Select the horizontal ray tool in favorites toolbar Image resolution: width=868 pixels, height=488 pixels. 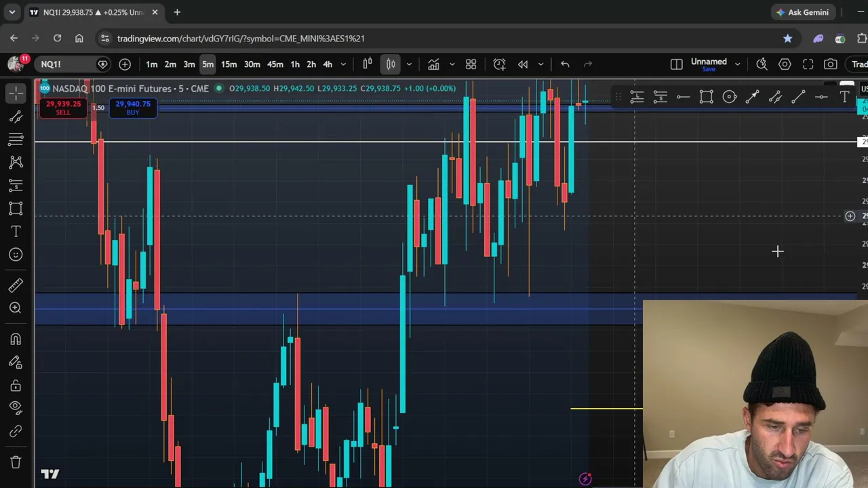683,97
